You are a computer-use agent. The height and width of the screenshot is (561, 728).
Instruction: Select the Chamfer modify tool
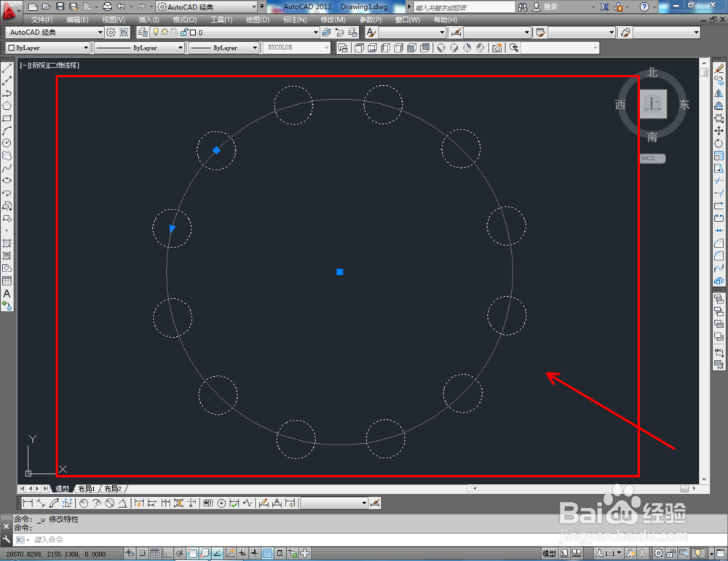tap(719, 243)
